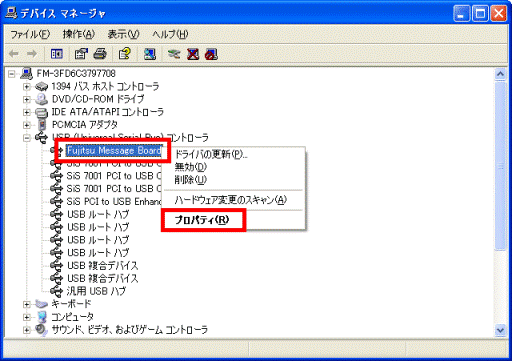512x361 pixels.
Task: Collapse the FM-3FD6C3797708 root node
Action: click(12, 74)
